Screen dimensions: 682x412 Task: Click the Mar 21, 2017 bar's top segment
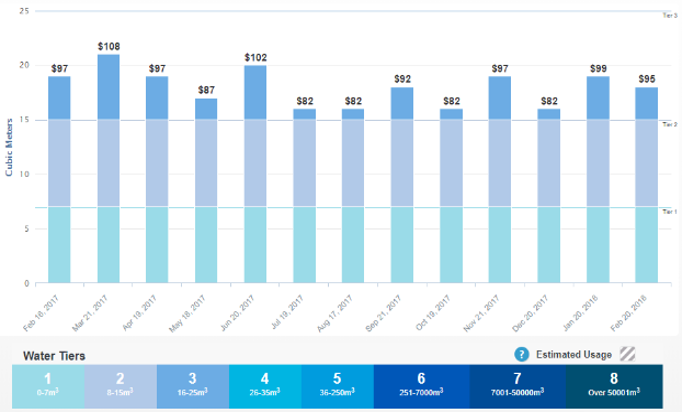108,87
